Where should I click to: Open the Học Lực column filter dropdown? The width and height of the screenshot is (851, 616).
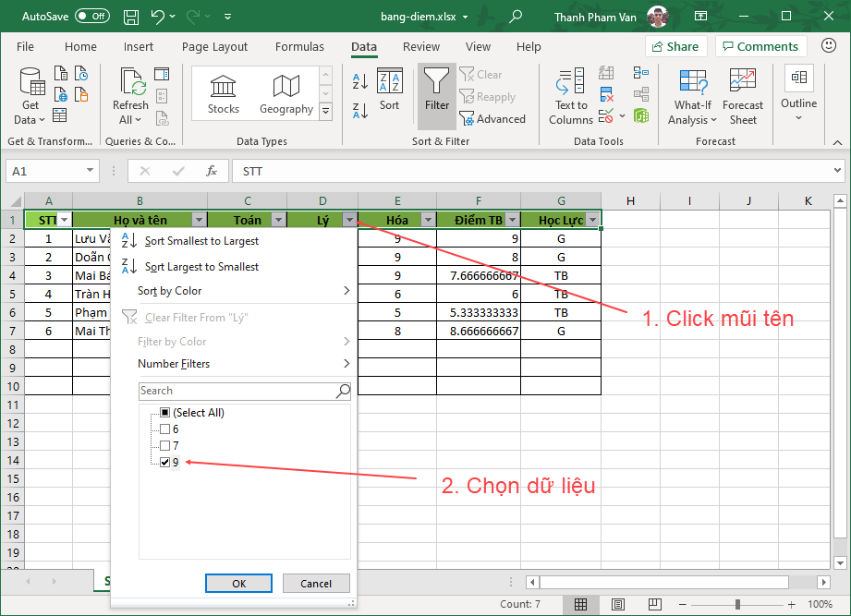point(592,220)
